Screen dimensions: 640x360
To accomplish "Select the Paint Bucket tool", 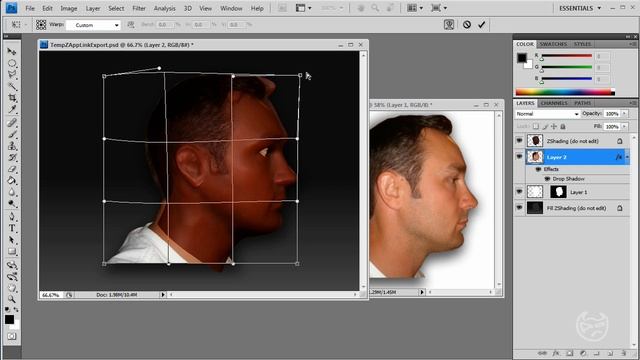I will (x=11, y=180).
